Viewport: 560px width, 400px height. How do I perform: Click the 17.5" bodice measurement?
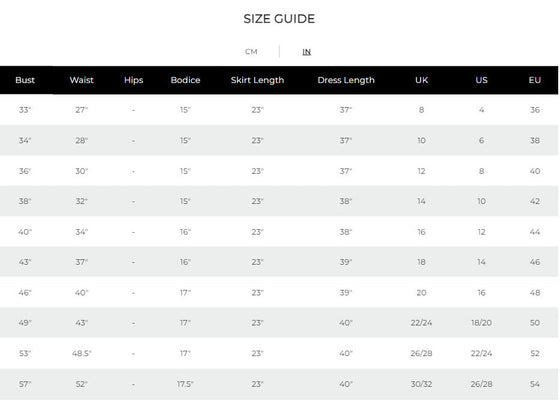(185, 384)
